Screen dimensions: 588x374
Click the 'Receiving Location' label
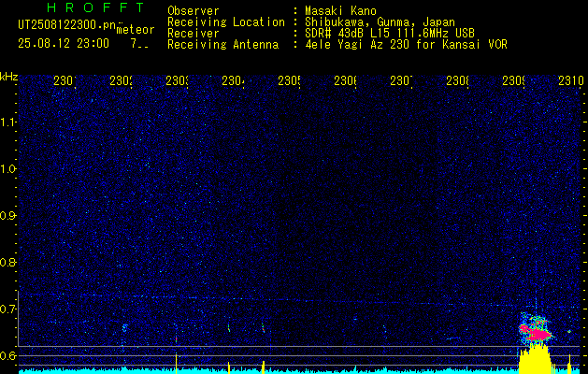(226, 22)
